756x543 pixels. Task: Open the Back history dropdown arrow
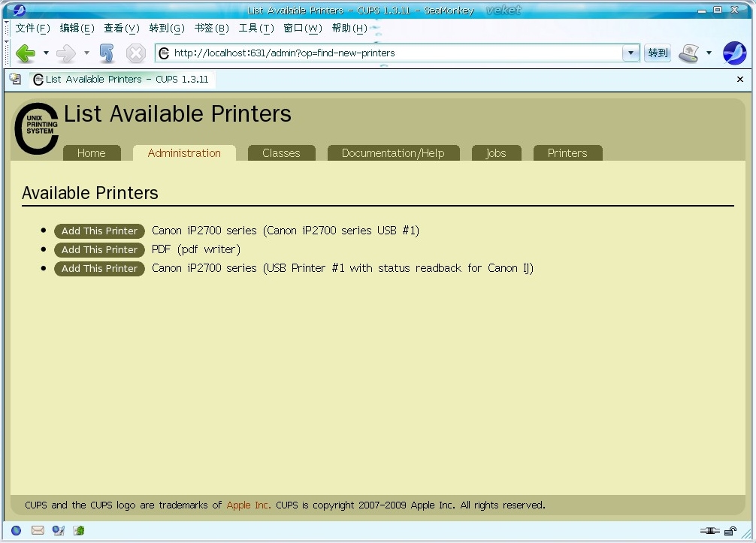click(x=47, y=53)
